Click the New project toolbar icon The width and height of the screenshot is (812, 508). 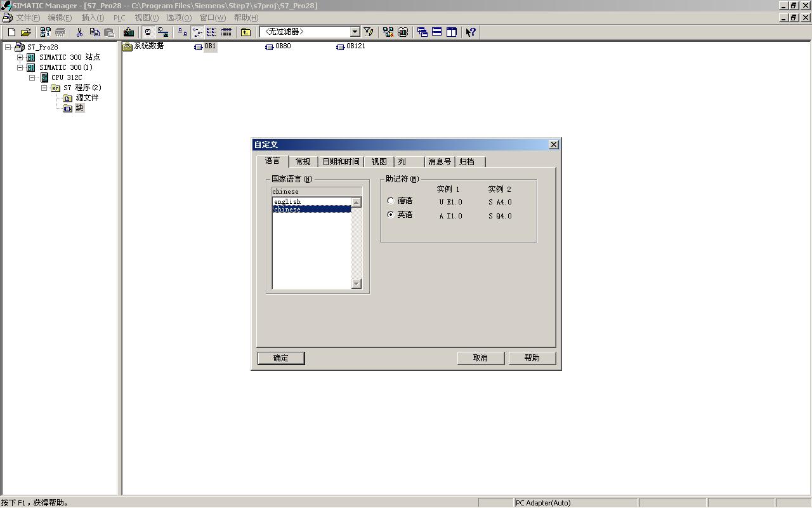[11, 32]
